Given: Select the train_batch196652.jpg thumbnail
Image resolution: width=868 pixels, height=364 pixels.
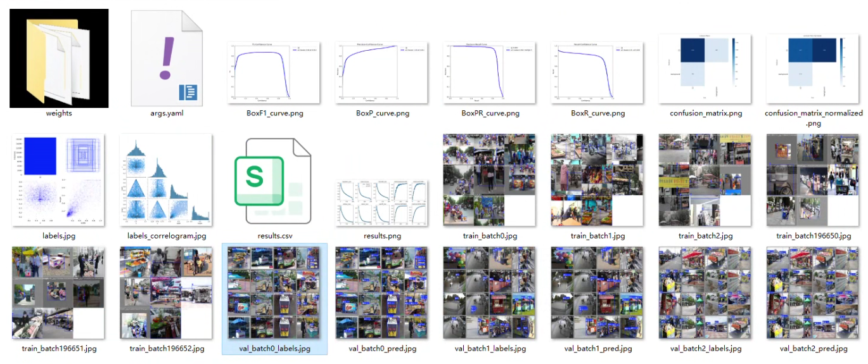Looking at the screenshot, I should point(167,293).
